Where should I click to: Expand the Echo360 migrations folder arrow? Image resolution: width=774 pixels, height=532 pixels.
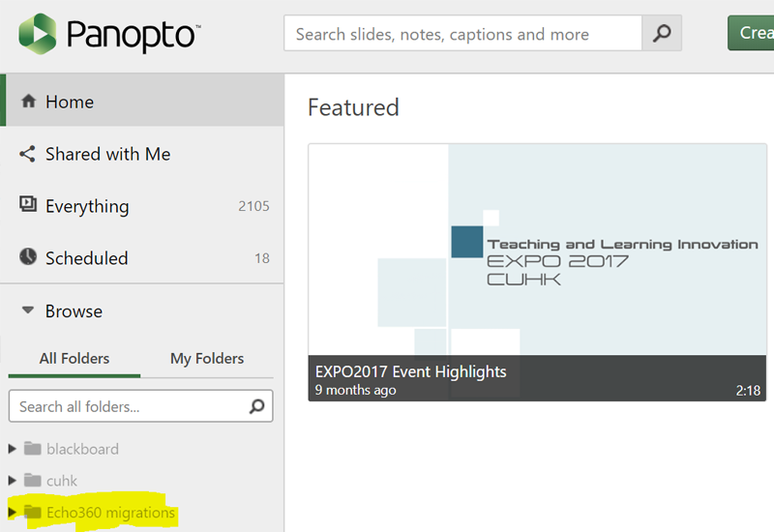tap(13, 513)
